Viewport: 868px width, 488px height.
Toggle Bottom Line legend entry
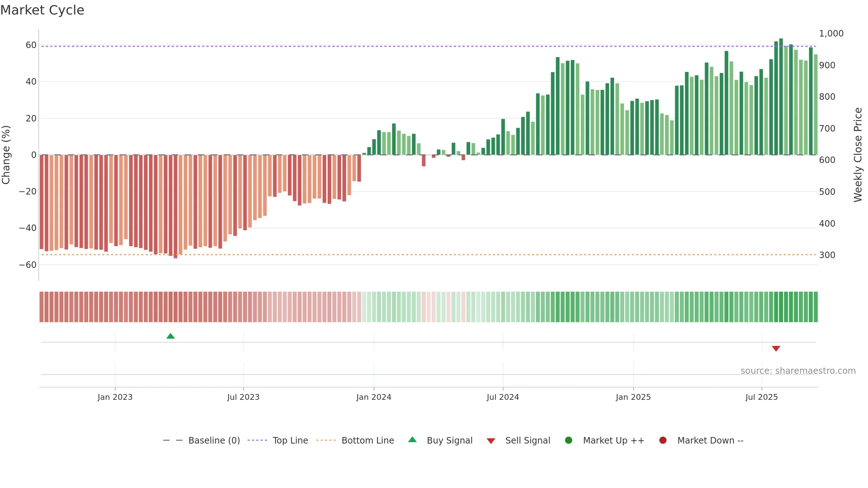pos(355,440)
